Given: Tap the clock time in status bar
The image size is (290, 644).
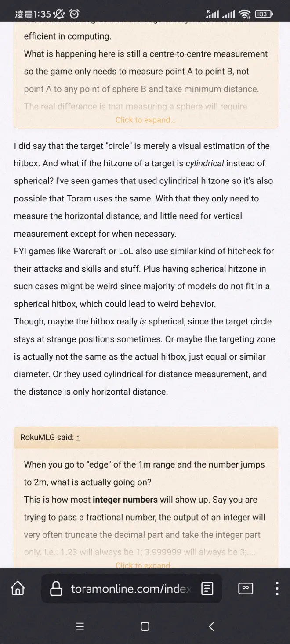Looking at the screenshot, I should tap(33, 14).
